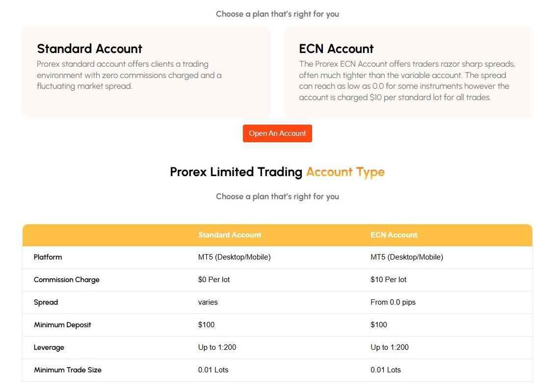Click the Platform row label
The width and height of the screenshot is (556, 392).
[48, 257]
